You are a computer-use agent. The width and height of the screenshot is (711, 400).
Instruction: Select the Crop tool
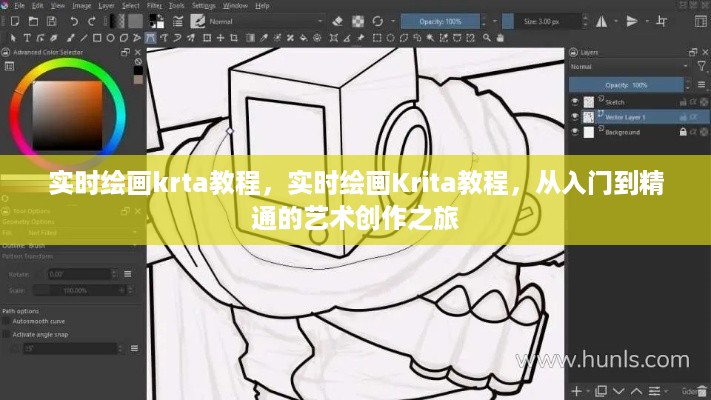pos(234,38)
